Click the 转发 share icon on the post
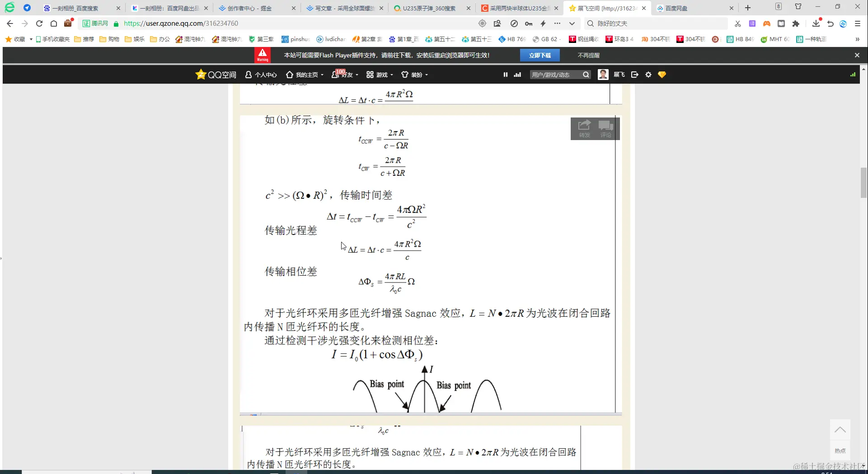This screenshot has width=868, height=474. coord(584,127)
